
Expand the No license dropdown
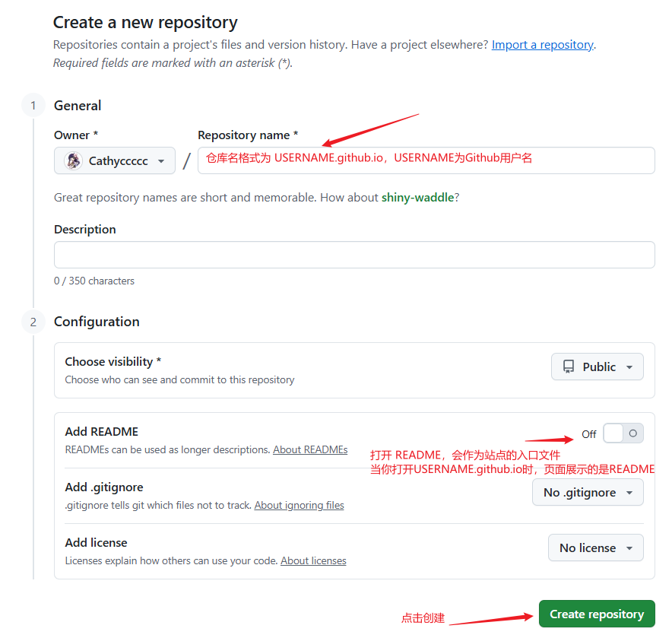click(x=595, y=548)
